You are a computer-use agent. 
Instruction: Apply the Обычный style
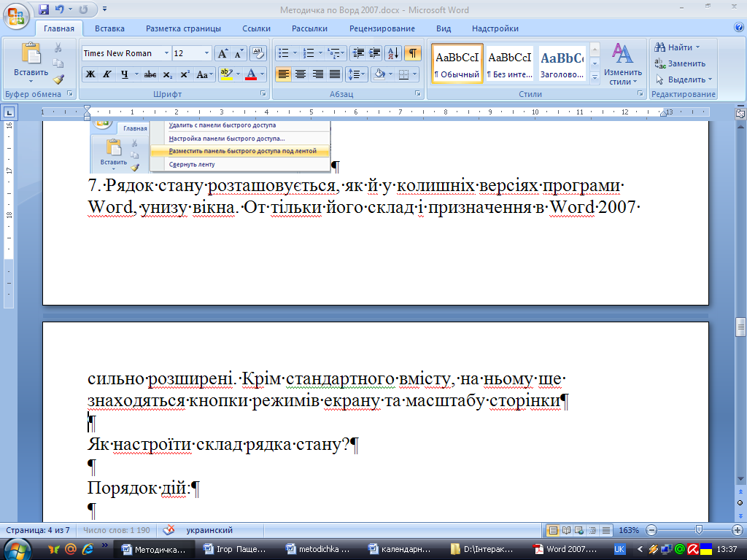coord(457,63)
